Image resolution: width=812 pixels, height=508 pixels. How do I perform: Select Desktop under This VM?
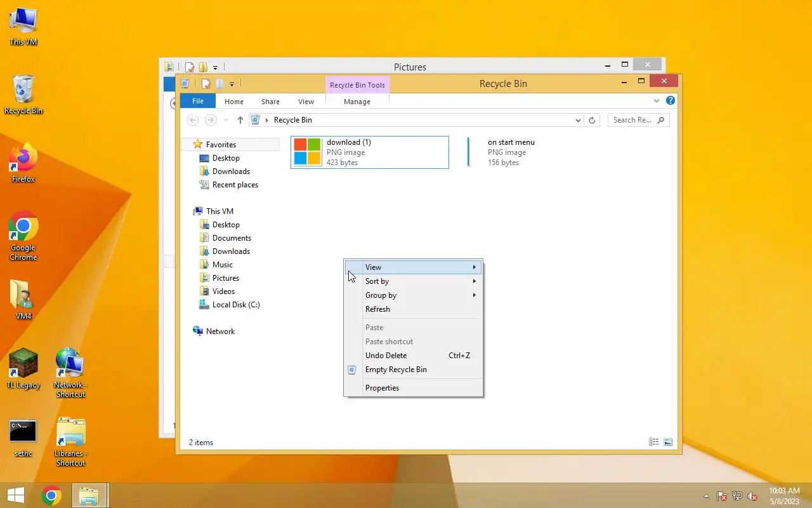coord(226,225)
